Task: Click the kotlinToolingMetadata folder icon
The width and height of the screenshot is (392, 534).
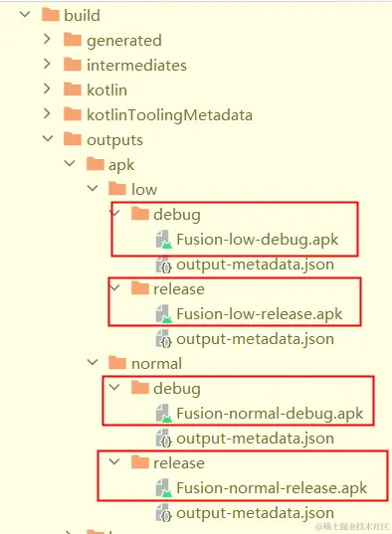Action: tap(73, 114)
